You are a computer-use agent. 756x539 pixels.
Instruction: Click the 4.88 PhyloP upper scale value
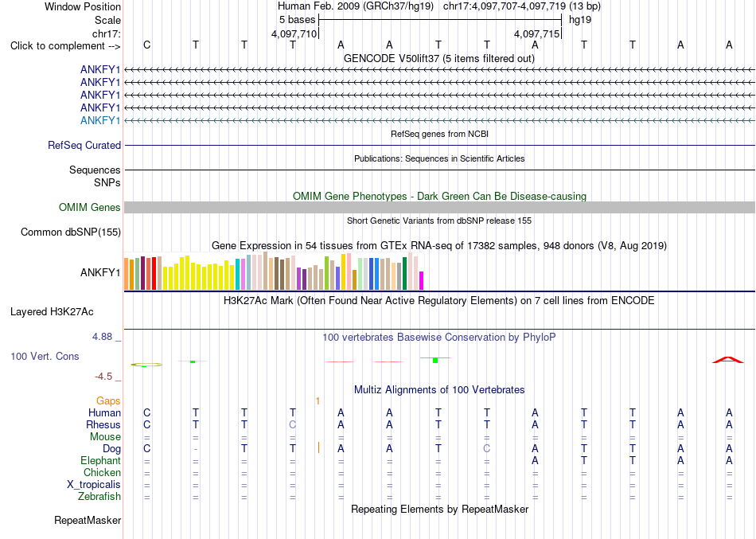(102, 336)
